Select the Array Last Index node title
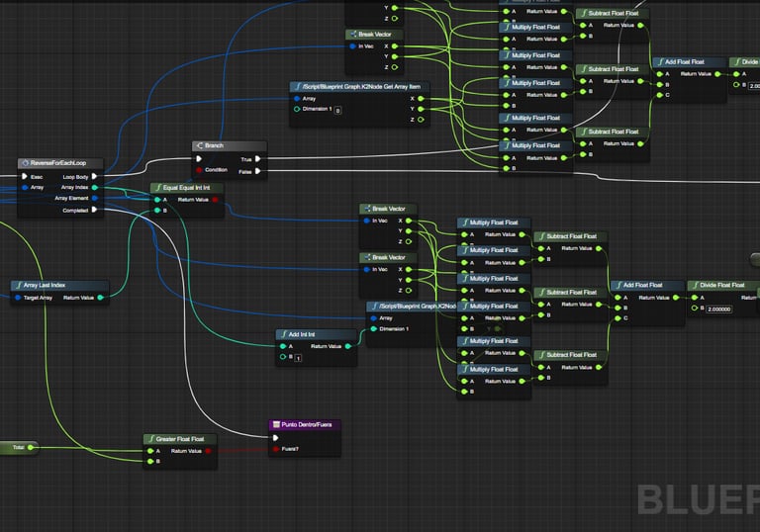This screenshot has height=532, width=760. tap(45, 285)
